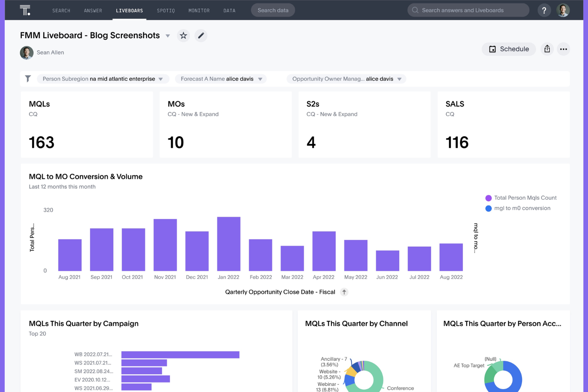588x392 pixels.
Task: Click the Jan 2022 bar in chart
Action: (229, 244)
